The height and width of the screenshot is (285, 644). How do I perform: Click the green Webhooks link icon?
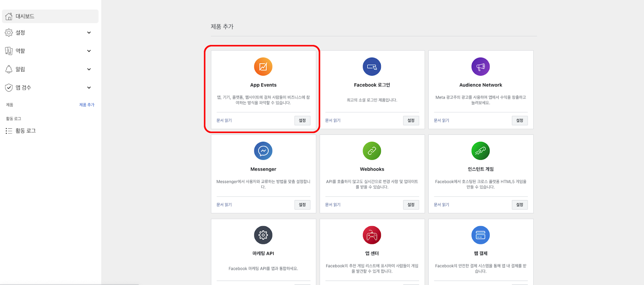pyautogui.click(x=372, y=151)
